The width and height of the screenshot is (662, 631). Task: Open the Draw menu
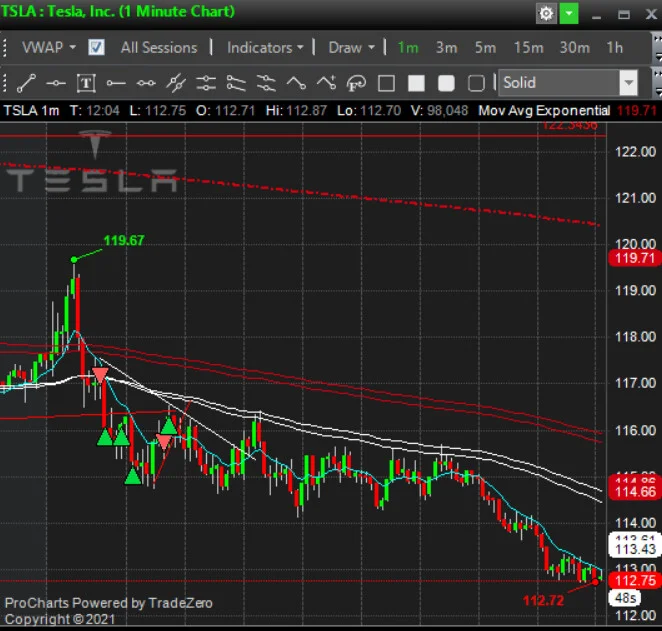click(x=352, y=48)
